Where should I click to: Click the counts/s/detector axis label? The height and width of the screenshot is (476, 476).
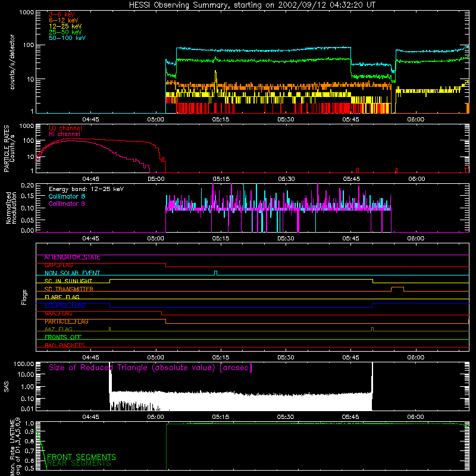pos(12,62)
